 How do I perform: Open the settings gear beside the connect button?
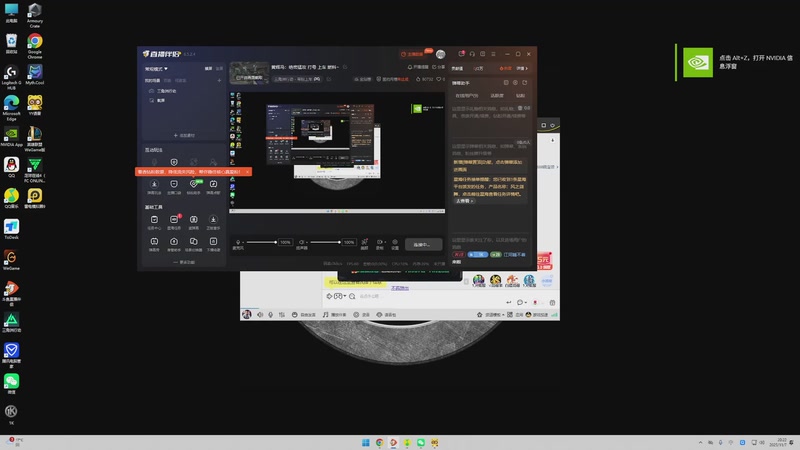[x=395, y=243]
